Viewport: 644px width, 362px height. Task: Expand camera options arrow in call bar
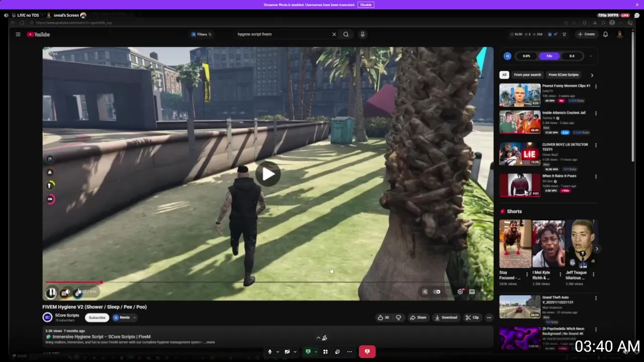pyautogui.click(x=295, y=352)
